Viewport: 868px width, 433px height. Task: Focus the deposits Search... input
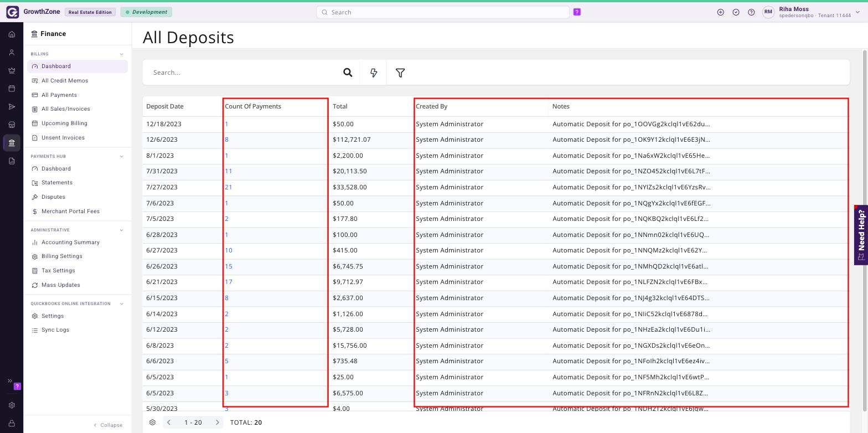(x=244, y=73)
